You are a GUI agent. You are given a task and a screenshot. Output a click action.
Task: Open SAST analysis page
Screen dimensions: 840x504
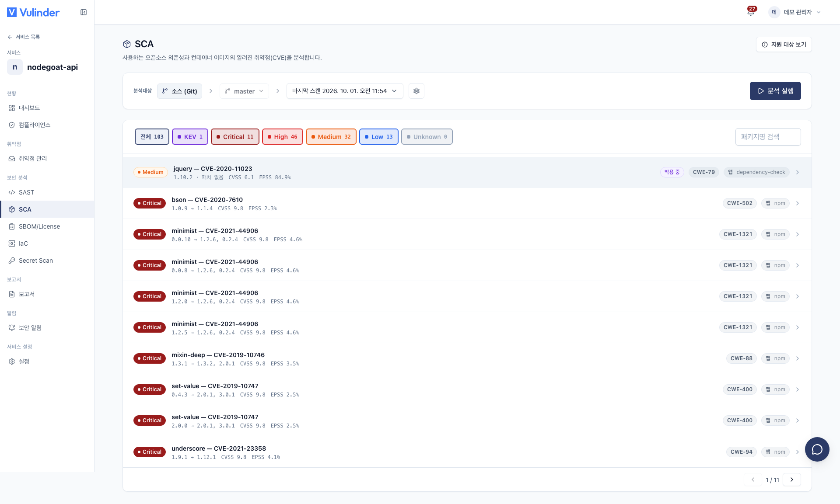pyautogui.click(x=47, y=192)
